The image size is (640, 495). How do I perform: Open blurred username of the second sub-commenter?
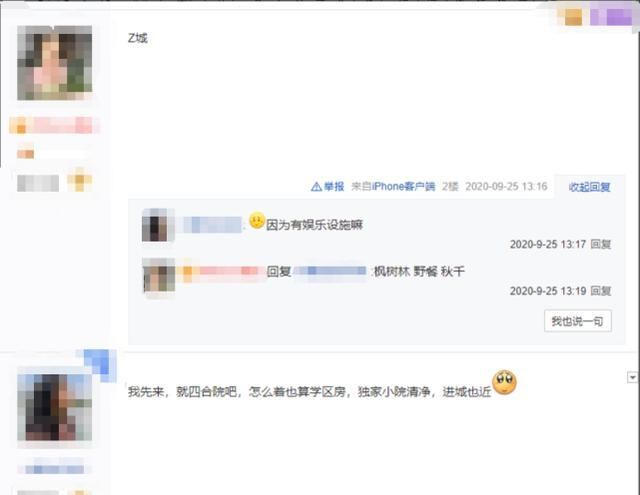pos(220,271)
